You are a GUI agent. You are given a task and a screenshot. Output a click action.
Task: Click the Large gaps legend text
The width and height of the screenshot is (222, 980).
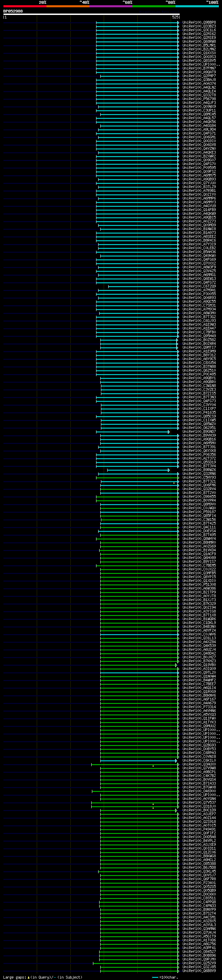pyautogui.click(x=43, y=977)
